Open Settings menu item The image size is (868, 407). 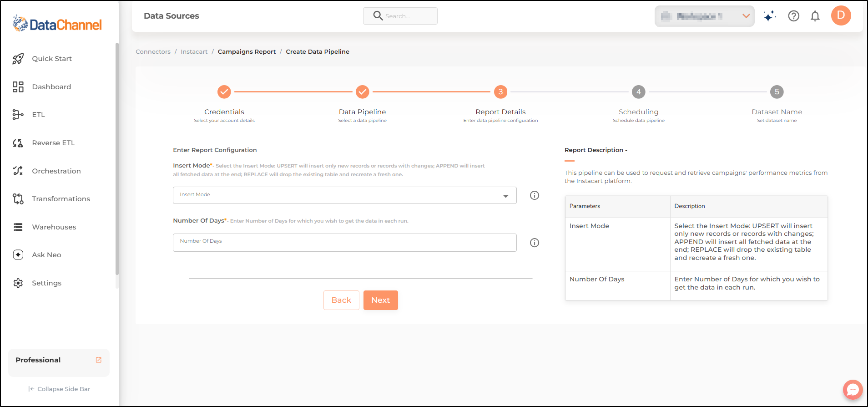[46, 283]
